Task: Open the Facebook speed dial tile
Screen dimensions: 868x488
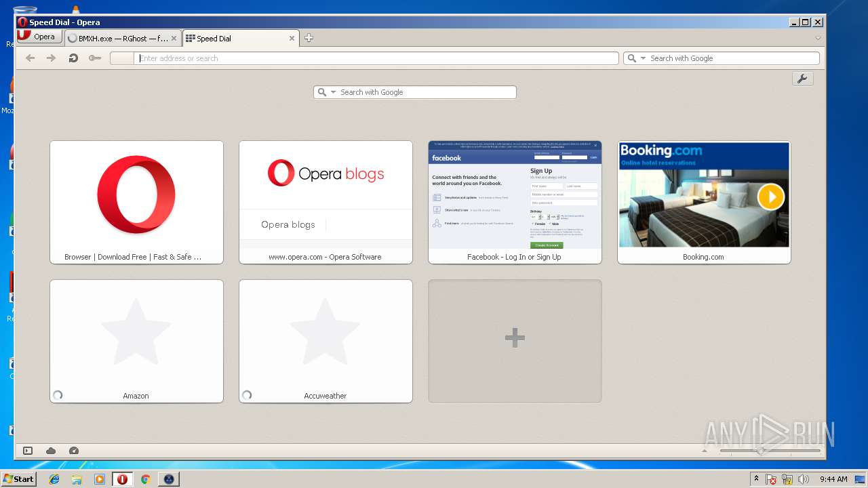Action: 515,202
